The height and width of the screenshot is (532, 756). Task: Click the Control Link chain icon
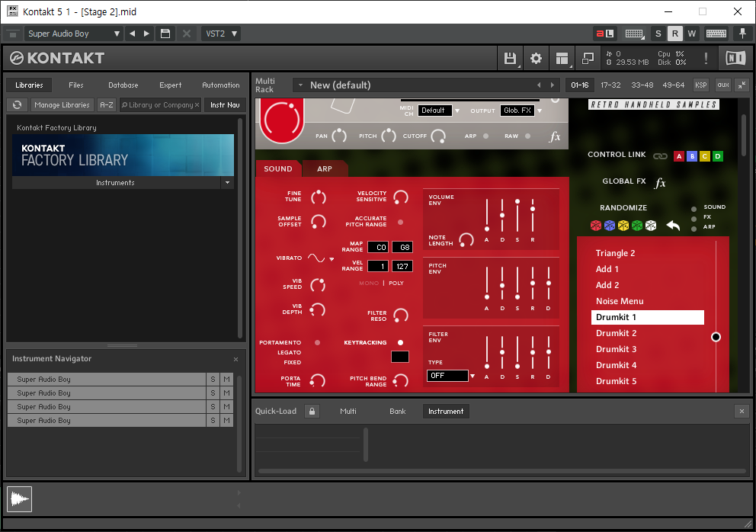tap(660, 155)
